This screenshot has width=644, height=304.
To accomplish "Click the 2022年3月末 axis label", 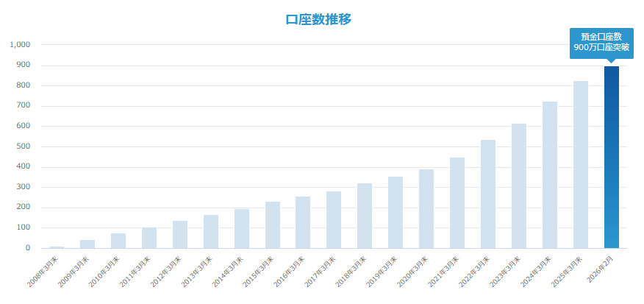I will (x=474, y=272).
